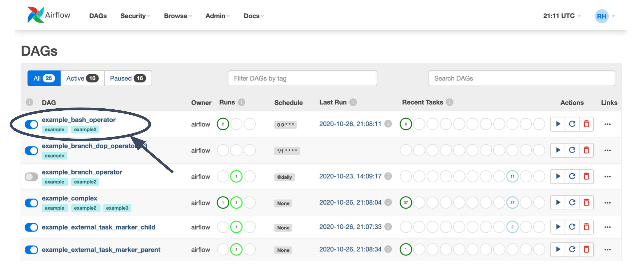Click the Recent Tasks column info icon
The height and width of the screenshot is (273, 644).
450,102
